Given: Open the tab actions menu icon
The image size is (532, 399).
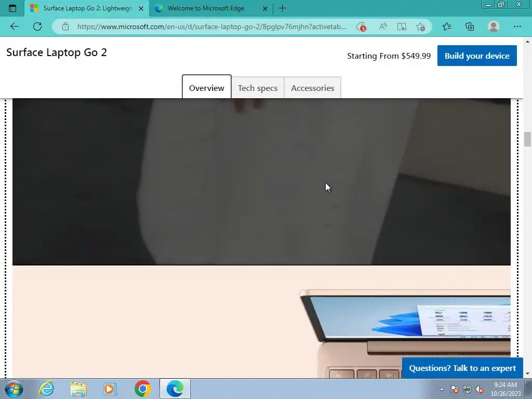Looking at the screenshot, I should [x=12, y=8].
